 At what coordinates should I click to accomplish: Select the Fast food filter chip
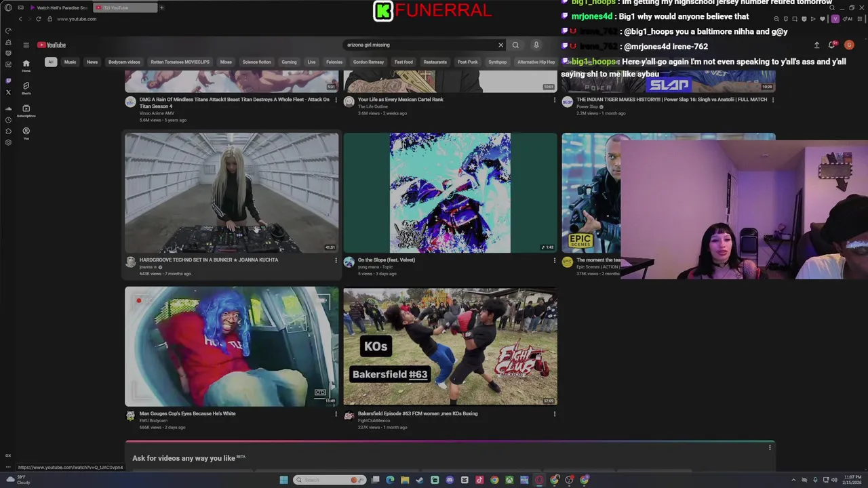pyautogui.click(x=403, y=62)
